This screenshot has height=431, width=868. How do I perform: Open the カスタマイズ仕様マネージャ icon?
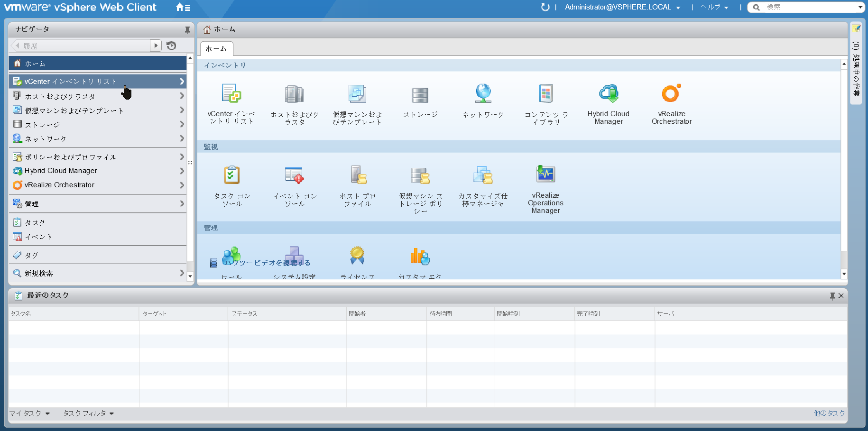click(483, 175)
